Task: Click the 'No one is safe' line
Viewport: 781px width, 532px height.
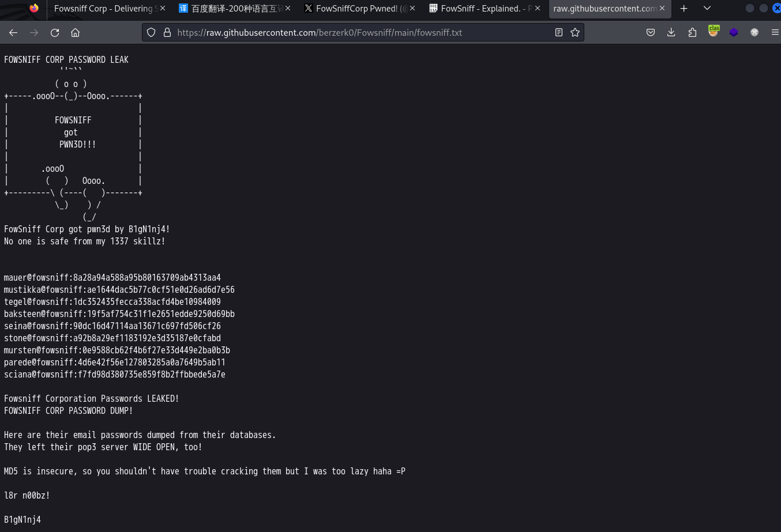Action: (x=85, y=242)
